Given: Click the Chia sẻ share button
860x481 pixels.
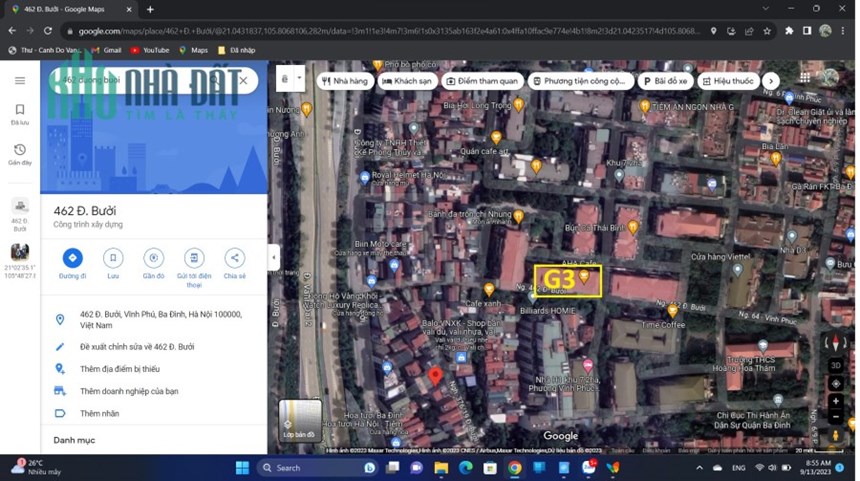Looking at the screenshot, I should (234, 264).
